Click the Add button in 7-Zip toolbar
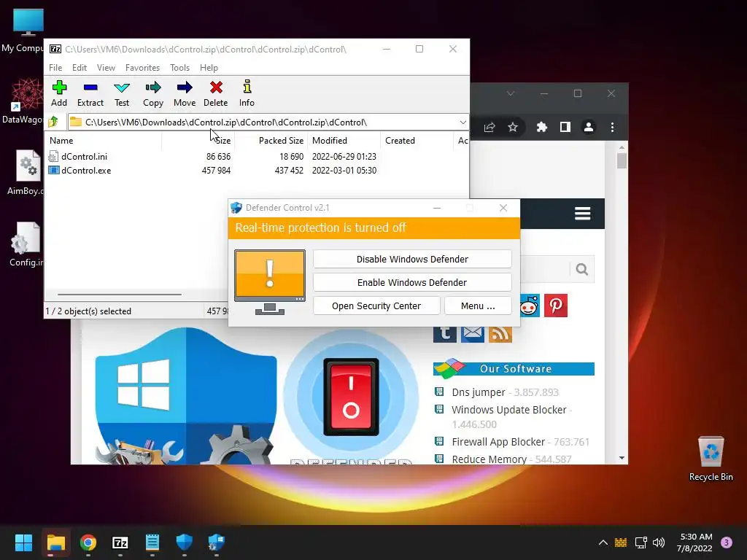This screenshot has width=747, height=560. tap(59, 93)
